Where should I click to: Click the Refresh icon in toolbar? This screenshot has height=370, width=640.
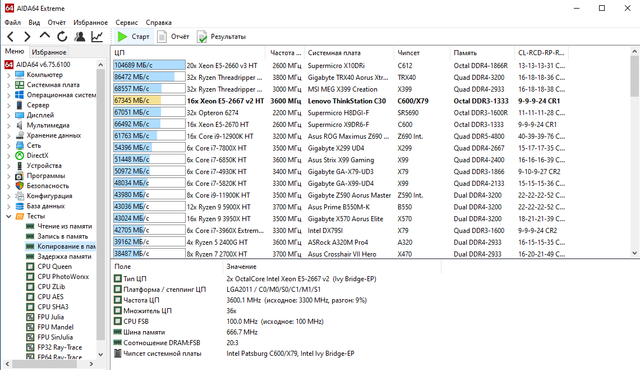62,37
